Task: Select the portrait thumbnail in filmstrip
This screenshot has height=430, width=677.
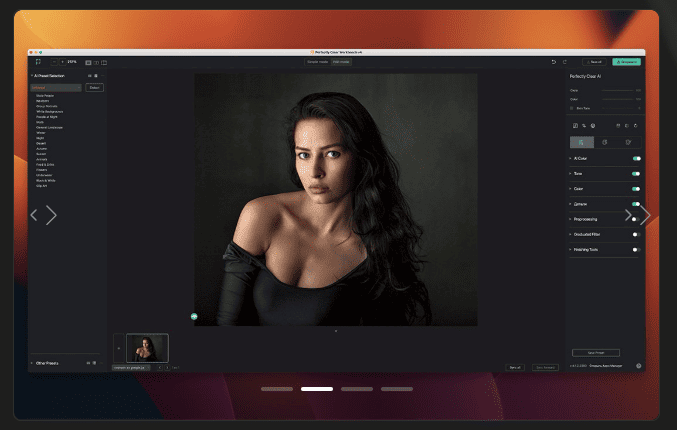Action: pyautogui.click(x=147, y=348)
